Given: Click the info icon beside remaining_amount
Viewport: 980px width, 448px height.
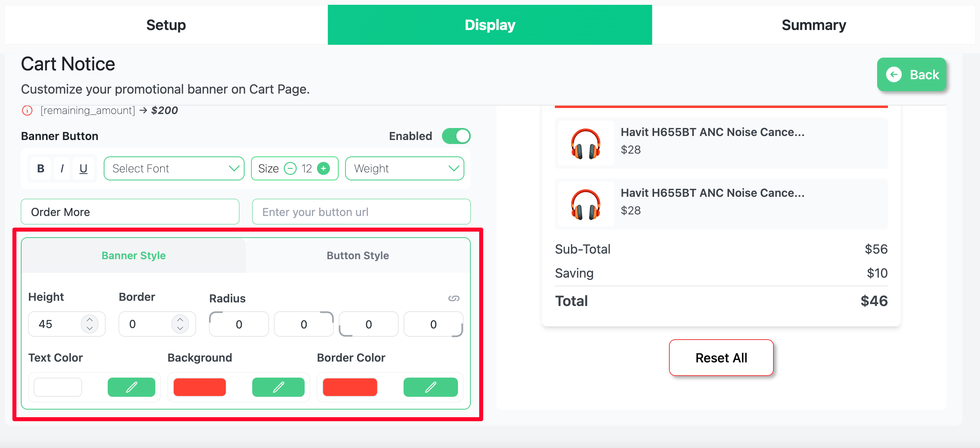Looking at the screenshot, I should coord(27,110).
